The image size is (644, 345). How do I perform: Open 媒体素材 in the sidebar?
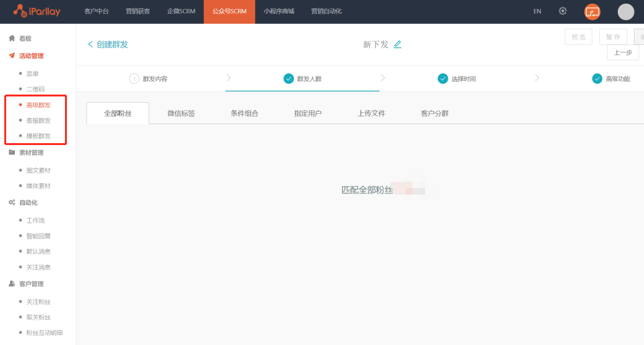pos(39,186)
